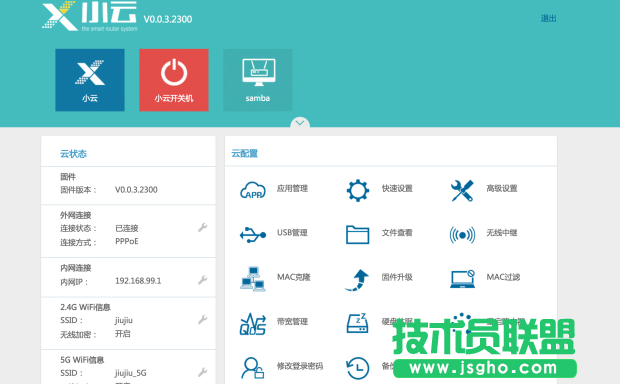This screenshot has width=620, height=384.
Task: Click the internal IP 192.168.99.1
Action: pos(138,281)
